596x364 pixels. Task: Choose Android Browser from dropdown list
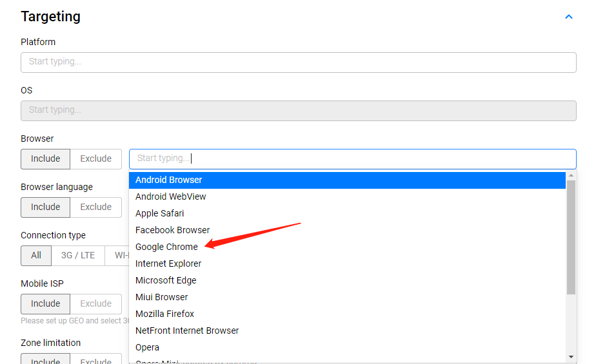(x=169, y=180)
